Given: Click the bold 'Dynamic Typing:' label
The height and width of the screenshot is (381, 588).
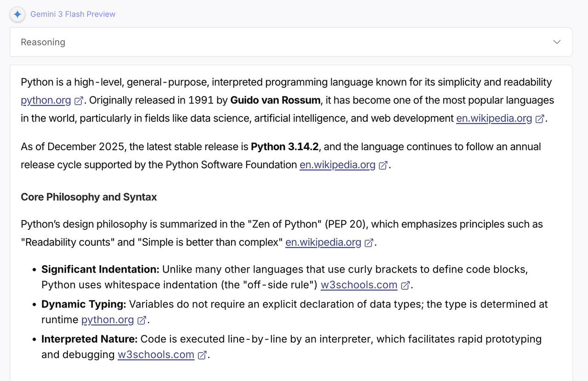Looking at the screenshot, I should coord(84,304).
